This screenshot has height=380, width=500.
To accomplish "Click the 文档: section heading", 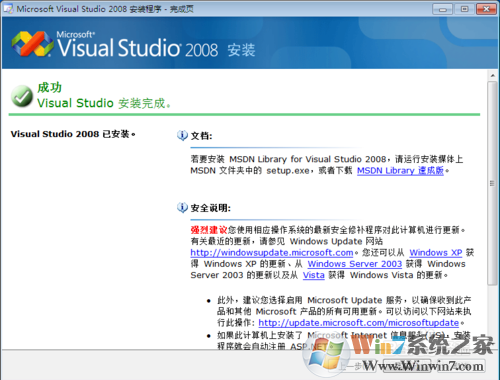I will tap(201, 136).
